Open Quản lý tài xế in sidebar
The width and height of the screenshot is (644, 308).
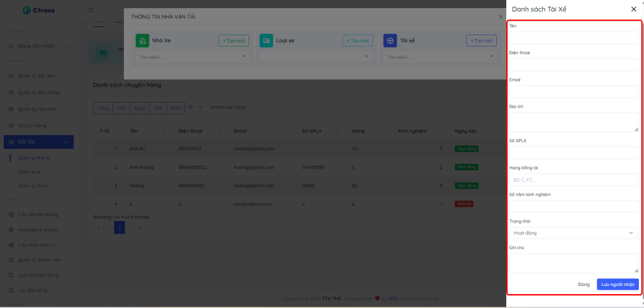33,185
